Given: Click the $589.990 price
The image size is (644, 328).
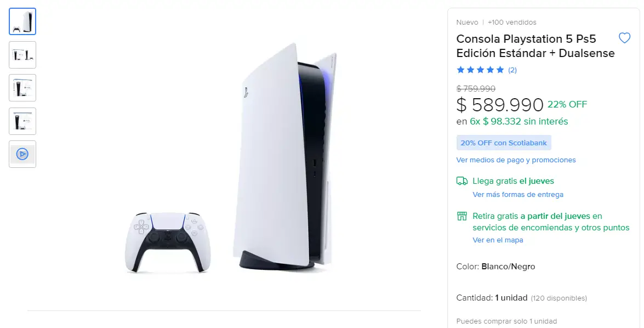Looking at the screenshot, I should click(x=500, y=105).
